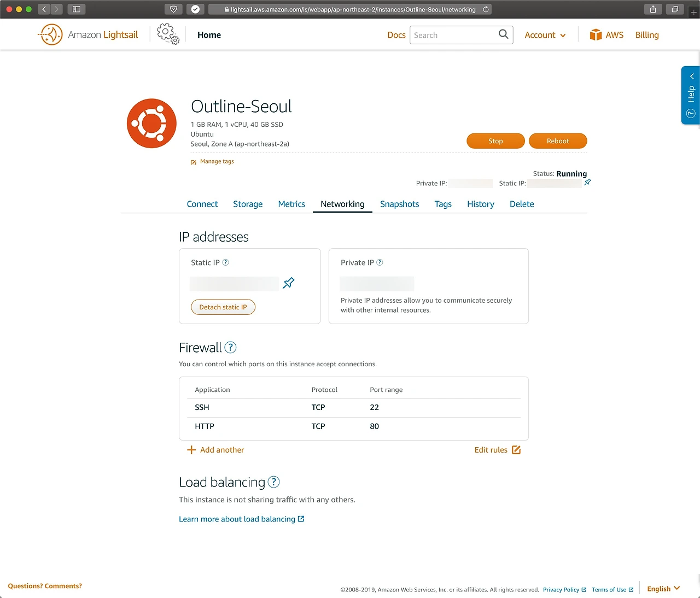
Task: Click the Edit rules link
Action: coord(491,450)
